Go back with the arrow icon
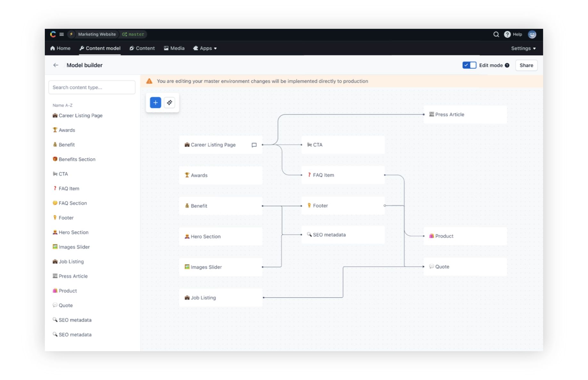The width and height of the screenshot is (588, 380). pos(56,65)
